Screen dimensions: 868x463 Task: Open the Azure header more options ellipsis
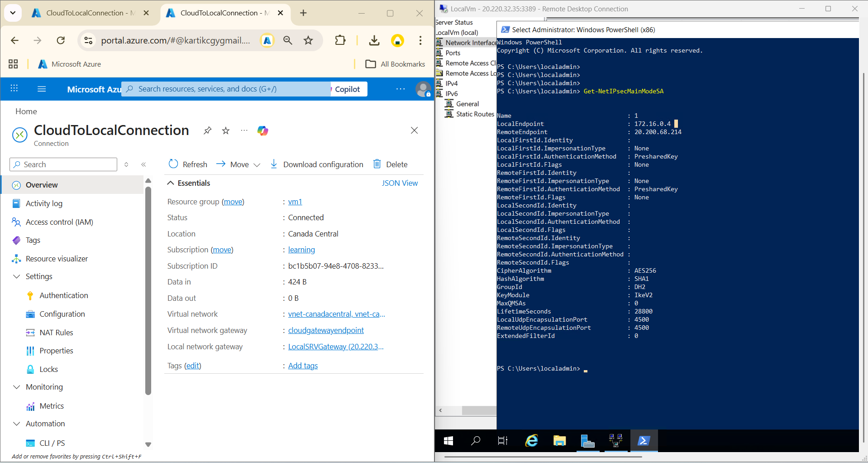[401, 89]
